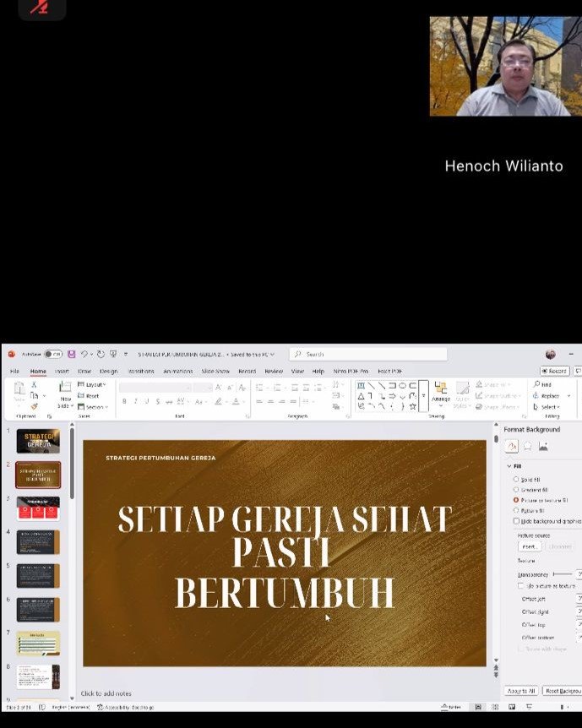This screenshot has width=582, height=728.
Task: Click the Save icon in title bar
Action: 72,354
